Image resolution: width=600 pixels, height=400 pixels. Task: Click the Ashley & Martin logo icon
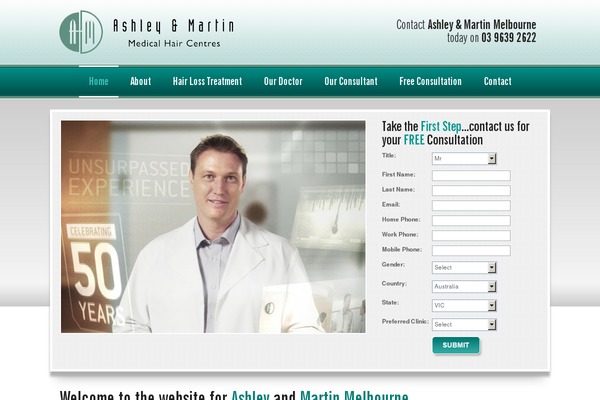pos(81,32)
